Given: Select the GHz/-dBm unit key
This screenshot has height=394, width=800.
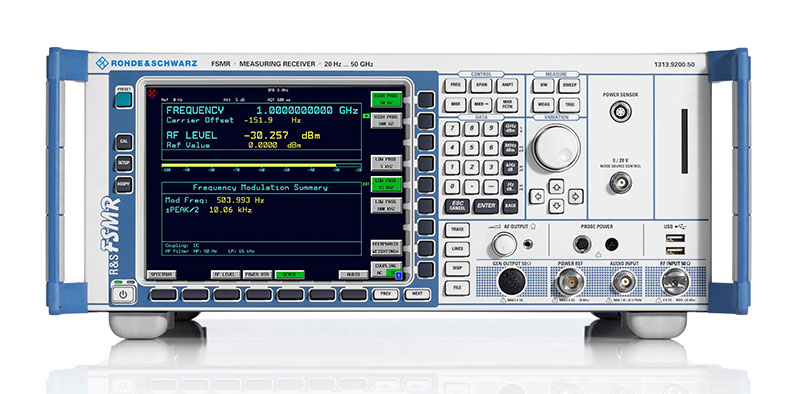Looking at the screenshot, I should 510,129.
